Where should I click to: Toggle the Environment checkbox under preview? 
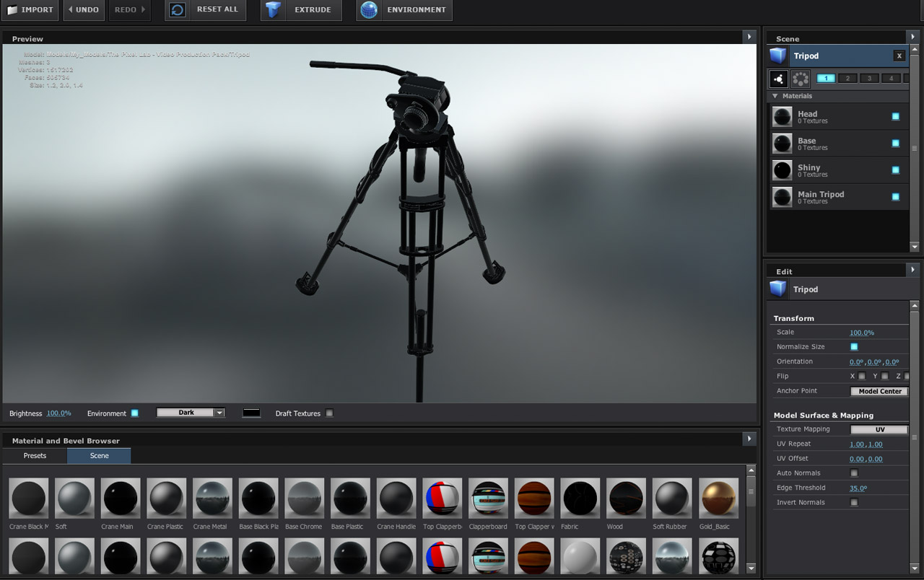click(x=134, y=413)
